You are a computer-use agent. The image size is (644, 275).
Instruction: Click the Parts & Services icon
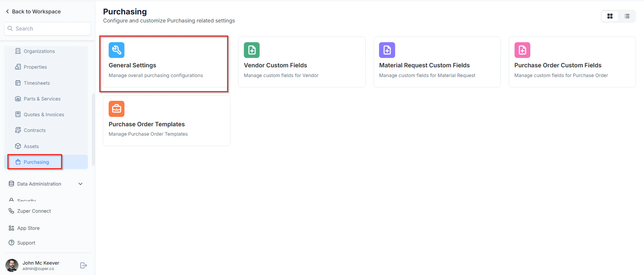pyautogui.click(x=18, y=98)
